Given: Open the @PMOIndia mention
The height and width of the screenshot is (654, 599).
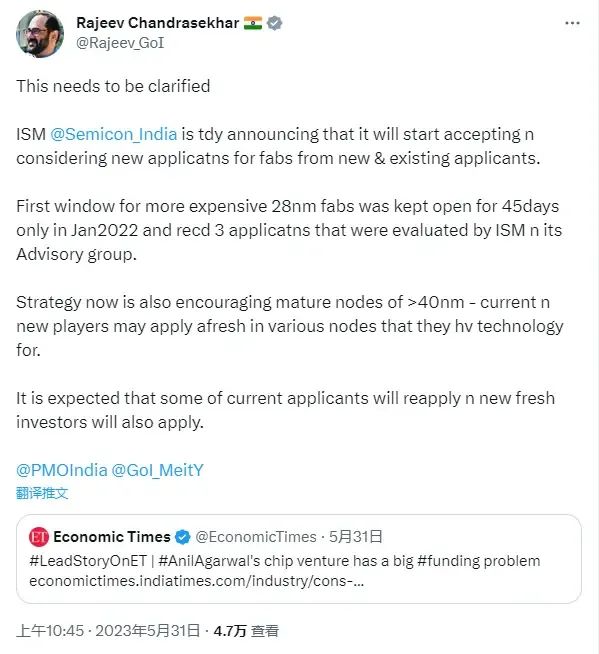Looking at the screenshot, I should click(62, 470).
